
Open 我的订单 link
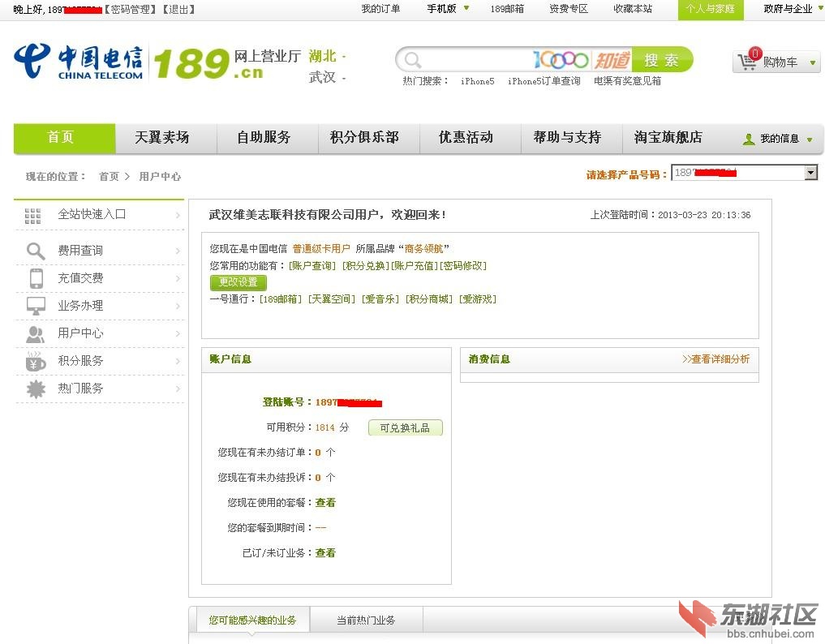[x=380, y=9]
